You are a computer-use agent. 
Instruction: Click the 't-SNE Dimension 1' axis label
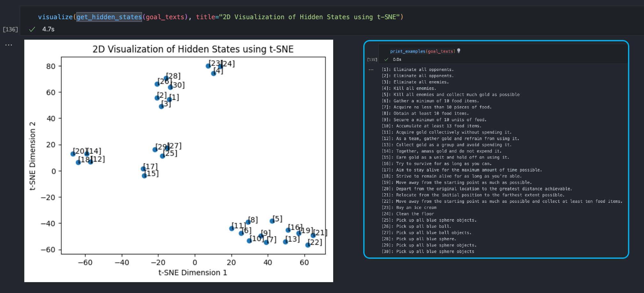(x=192, y=273)
